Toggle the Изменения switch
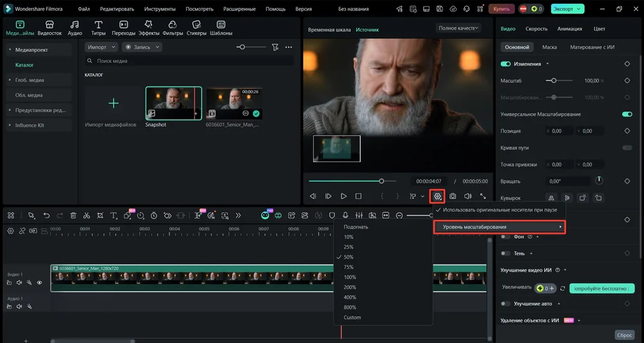Screen dimensions: 644x343 click(506, 64)
